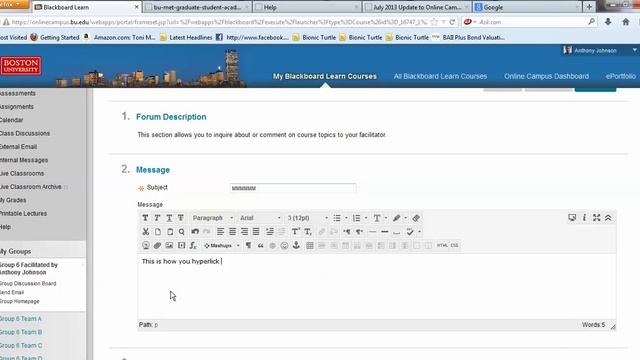640x360 pixels.
Task: Open Printable Lectures in the sidebar
Action: coord(23,213)
